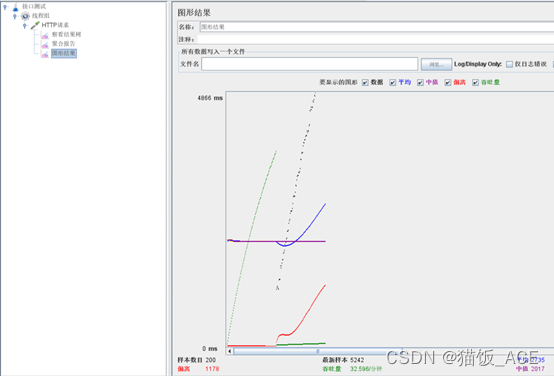Image resolution: width=554 pixels, height=376 pixels.
Task: Click the green 吞吐量 32.596/分钟 value
Action: 366,369
